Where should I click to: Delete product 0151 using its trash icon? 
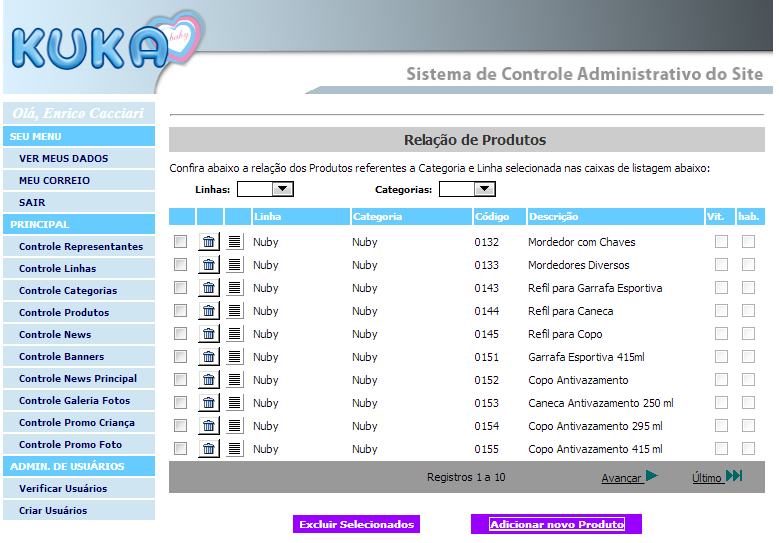pyautogui.click(x=209, y=357)
